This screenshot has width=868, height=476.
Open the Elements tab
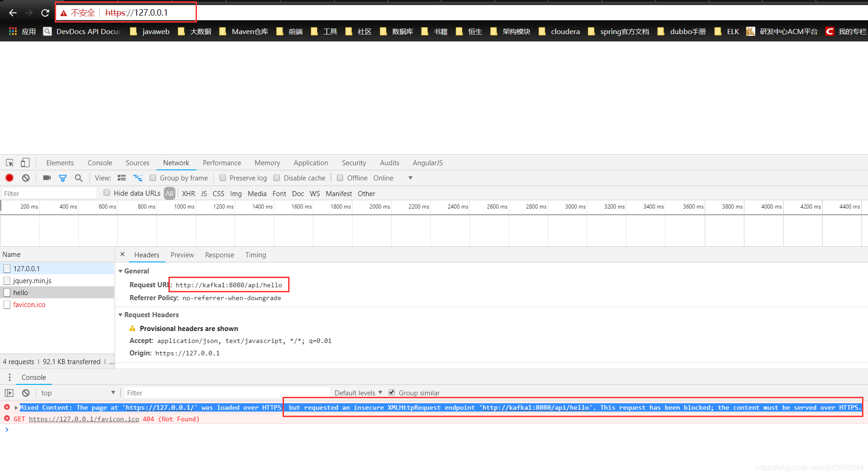(60, 163)
